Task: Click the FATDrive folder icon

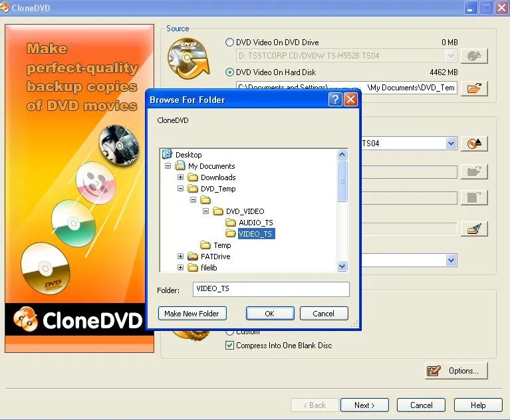Action: 193,257
